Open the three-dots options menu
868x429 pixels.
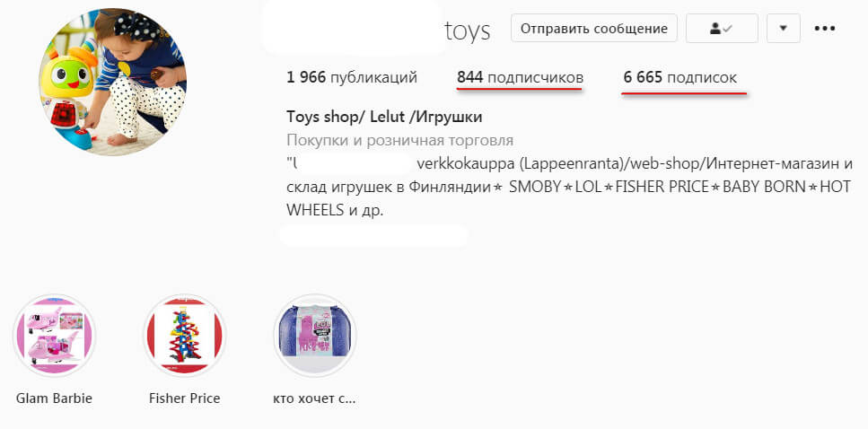click(825, 28)
